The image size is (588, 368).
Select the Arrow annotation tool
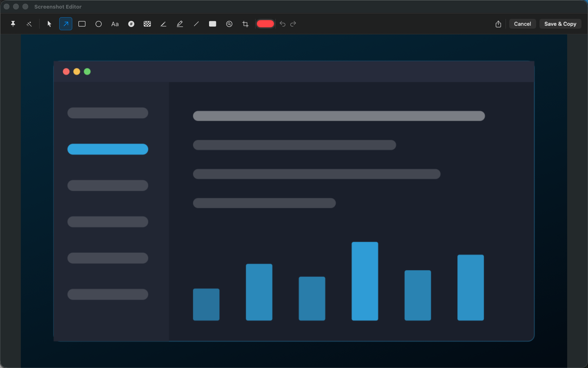(66, 24)
